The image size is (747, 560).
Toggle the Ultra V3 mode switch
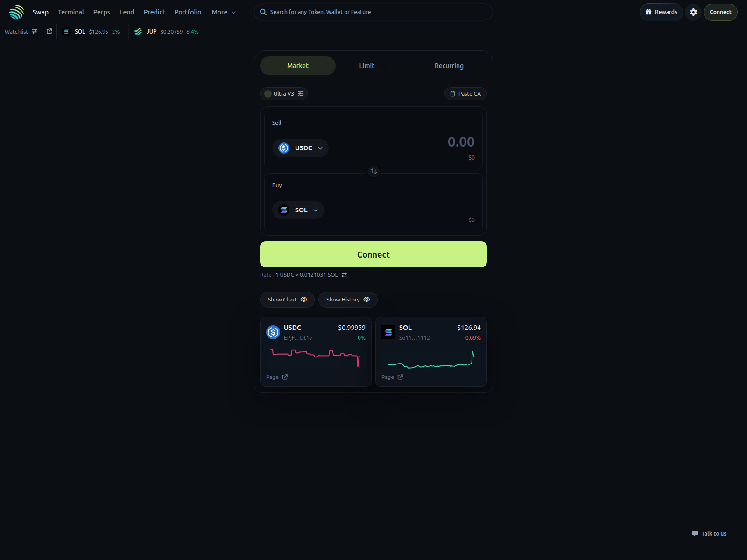point(268,94)
